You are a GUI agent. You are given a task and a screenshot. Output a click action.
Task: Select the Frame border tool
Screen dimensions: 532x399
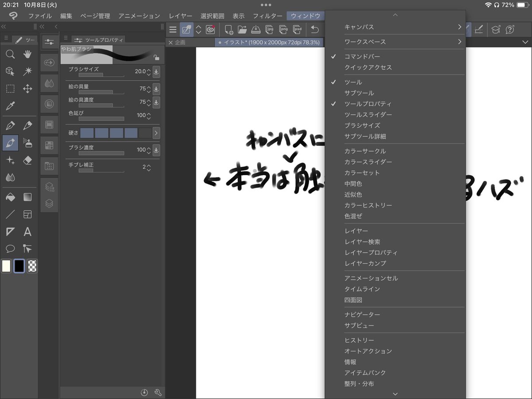27,215
